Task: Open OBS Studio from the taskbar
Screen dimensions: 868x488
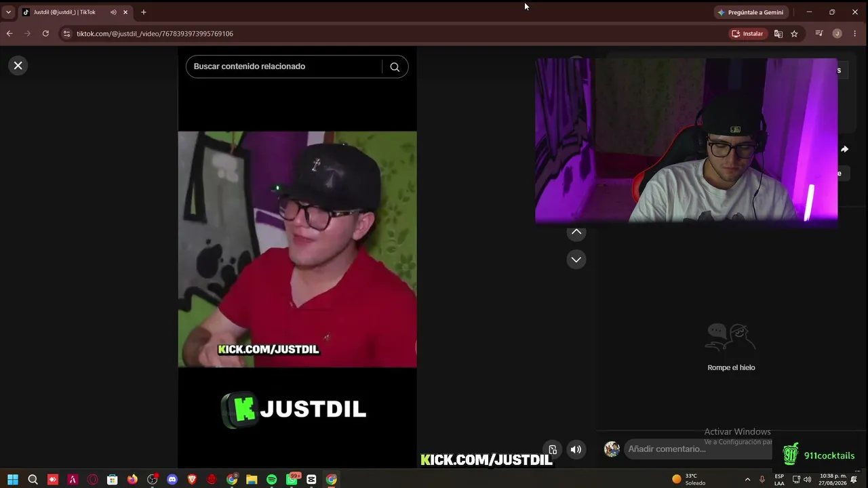Action: coord(153,479)
